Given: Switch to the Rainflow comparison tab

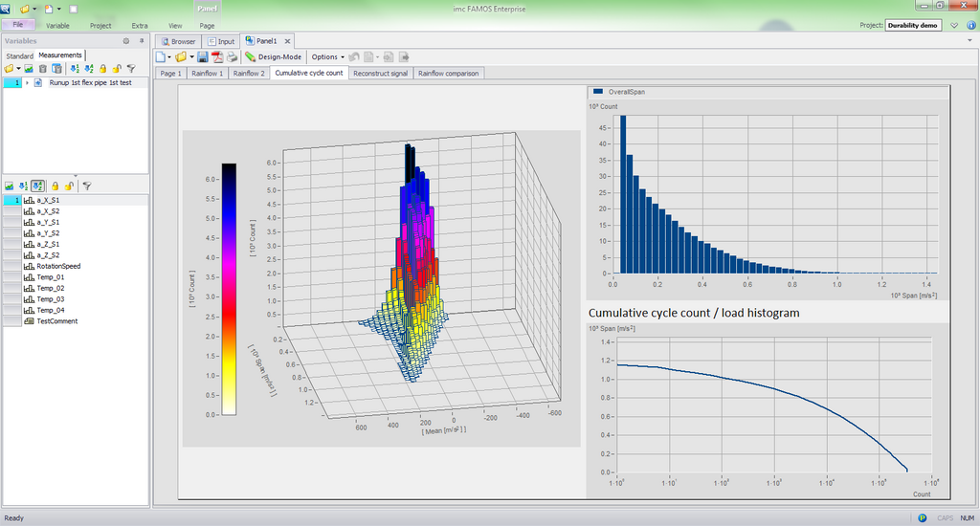Looking at the screenshot, I should point(449,73).
